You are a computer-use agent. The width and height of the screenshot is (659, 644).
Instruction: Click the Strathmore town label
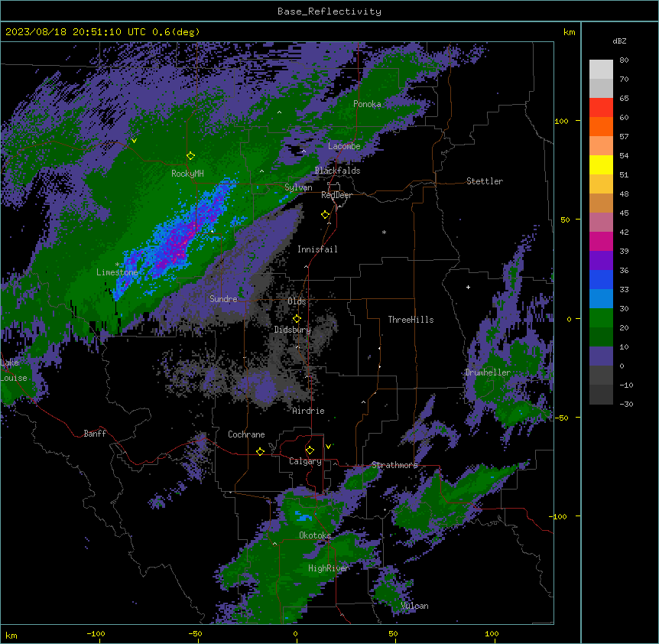coord(394,465)
